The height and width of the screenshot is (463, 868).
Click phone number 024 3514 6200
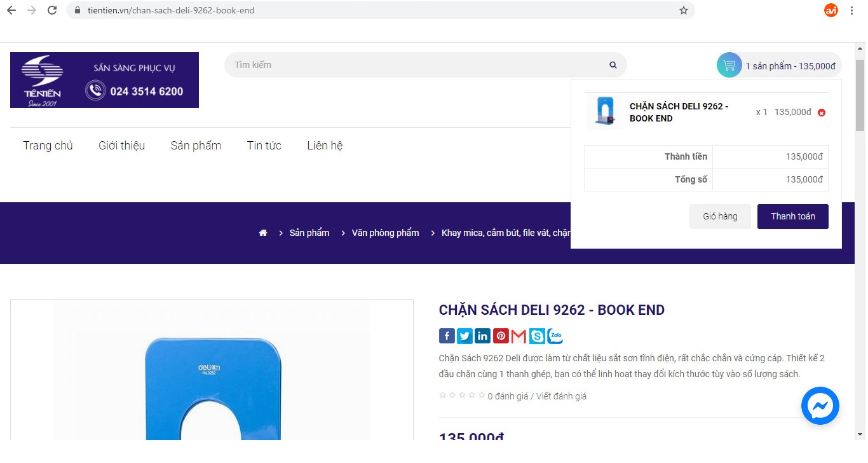pos(147,91)
